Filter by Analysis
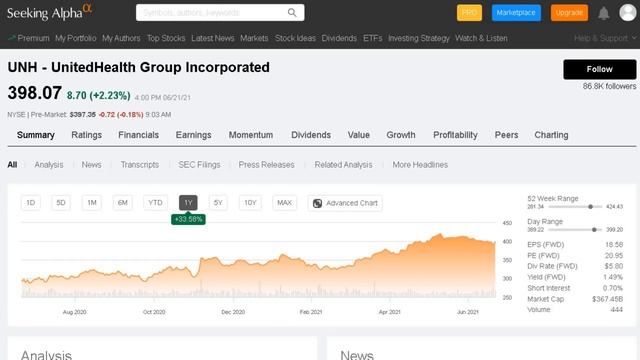This screenshot has height=360, width=640. point(49,165)
